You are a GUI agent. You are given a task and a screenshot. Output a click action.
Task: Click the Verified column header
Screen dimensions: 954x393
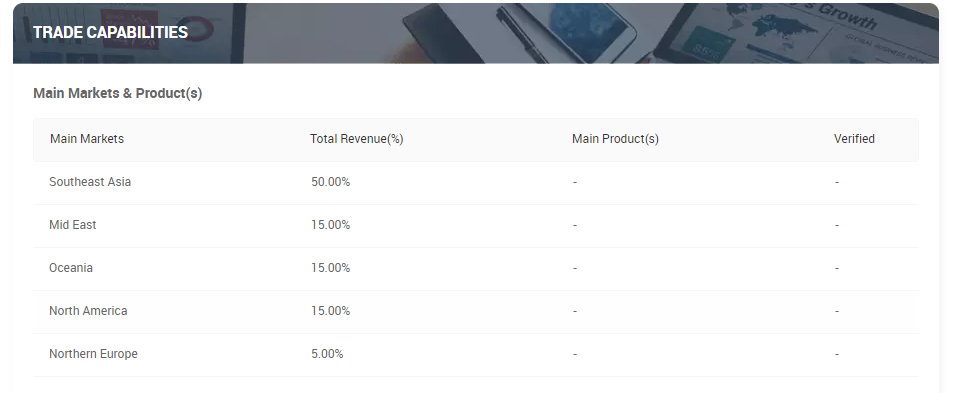854,139
